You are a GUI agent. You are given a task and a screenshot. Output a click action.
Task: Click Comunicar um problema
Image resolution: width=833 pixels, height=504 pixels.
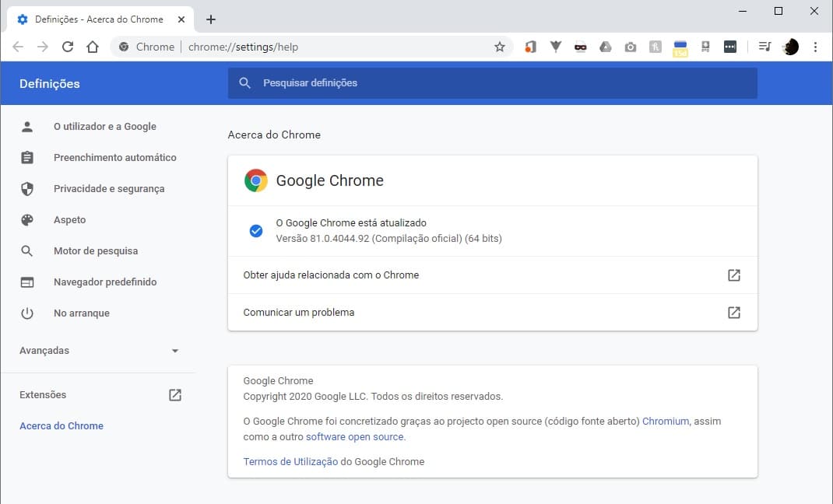[x=493, y=313]
